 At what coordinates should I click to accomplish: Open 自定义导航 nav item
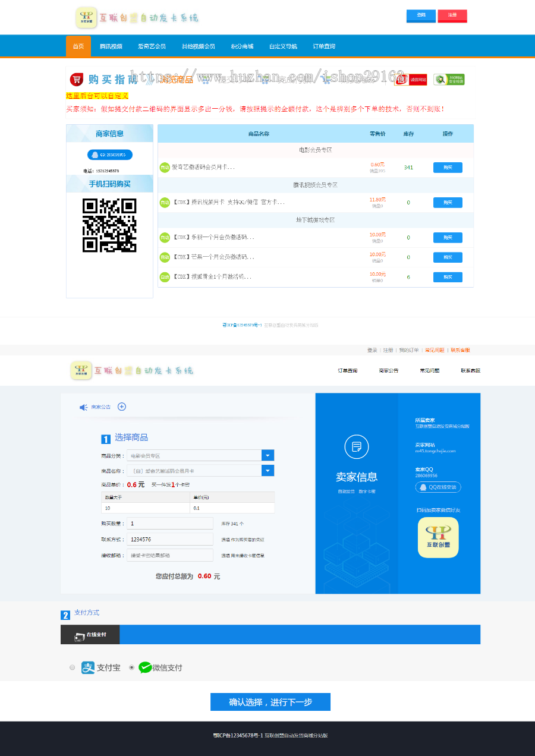point(283,46)
